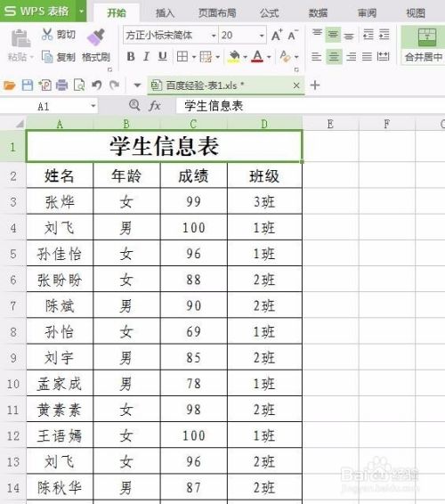
Task: Align text to top of cell
Action: (x=317, y=34)
